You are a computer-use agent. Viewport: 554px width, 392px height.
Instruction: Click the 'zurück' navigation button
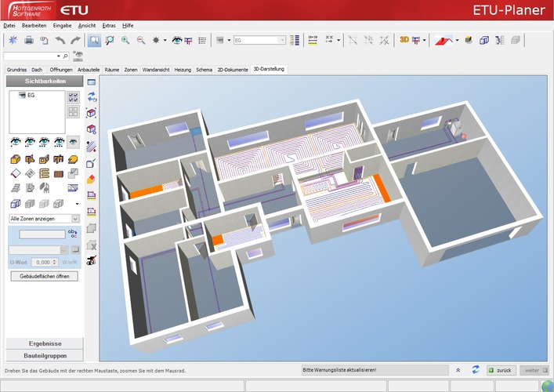[x=501, y=369]
